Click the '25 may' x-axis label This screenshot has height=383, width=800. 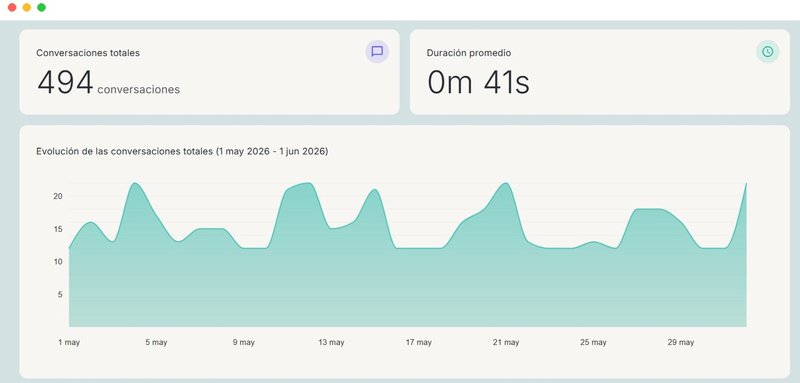[593, 342]
